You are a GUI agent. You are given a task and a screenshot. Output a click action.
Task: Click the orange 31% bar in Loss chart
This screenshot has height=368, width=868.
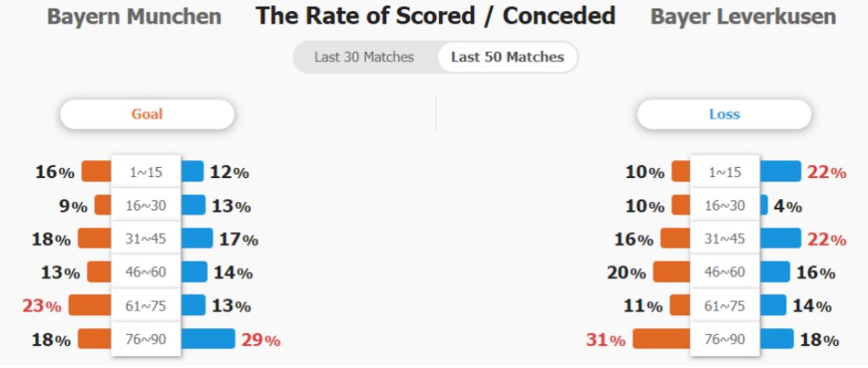pyautogui.click(x=662, y=339)
